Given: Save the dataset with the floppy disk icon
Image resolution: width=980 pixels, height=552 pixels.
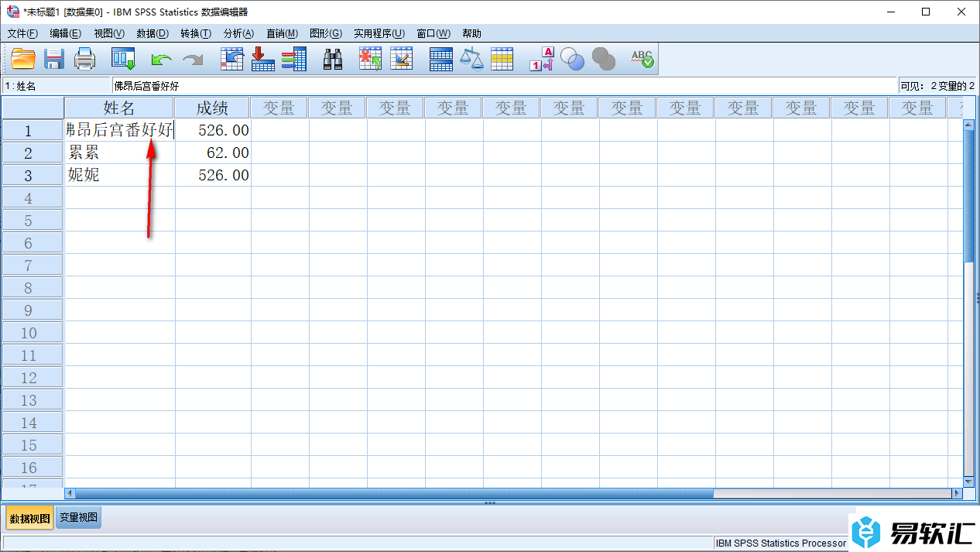Looking at the screenshot, I should click(x=53, y=59).
